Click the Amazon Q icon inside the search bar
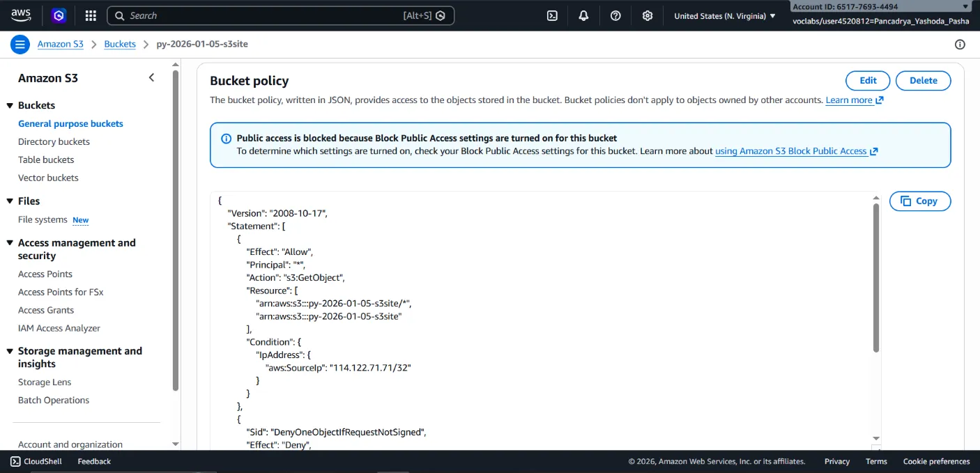 441,15
